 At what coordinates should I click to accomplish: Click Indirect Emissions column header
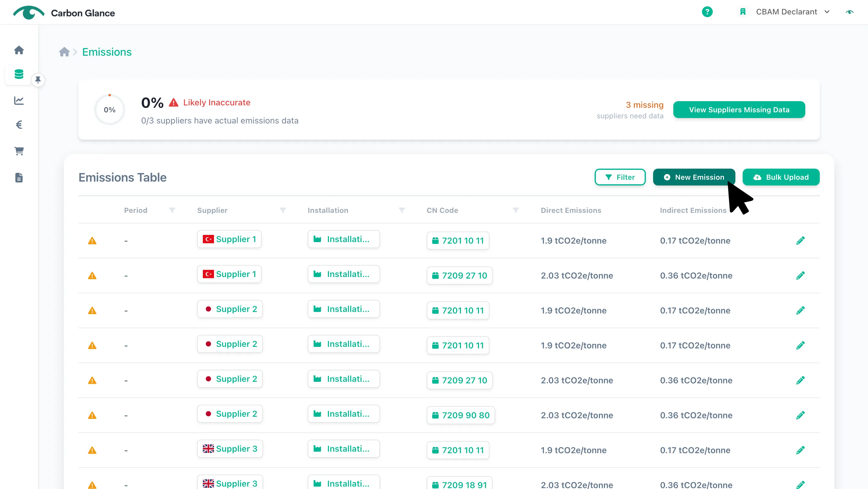693,210
